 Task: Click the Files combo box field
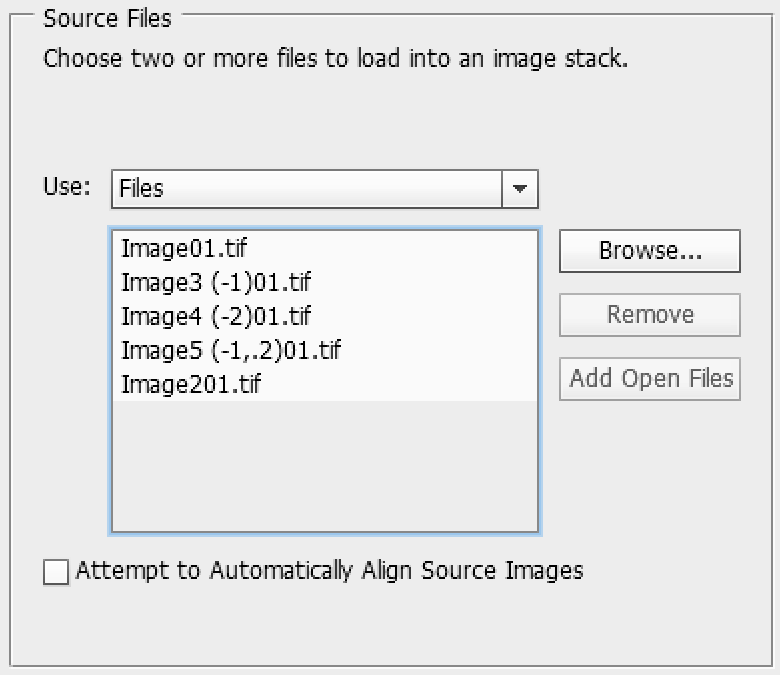click(x=324, y=189)
